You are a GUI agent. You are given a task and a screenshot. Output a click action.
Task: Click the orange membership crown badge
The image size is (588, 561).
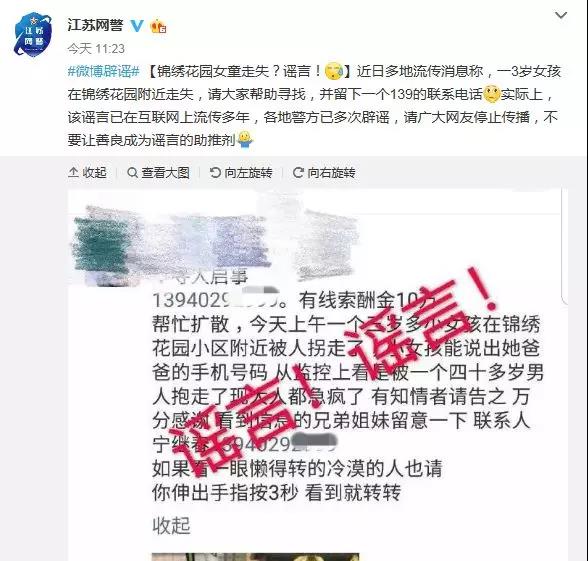tap(158, 26)
